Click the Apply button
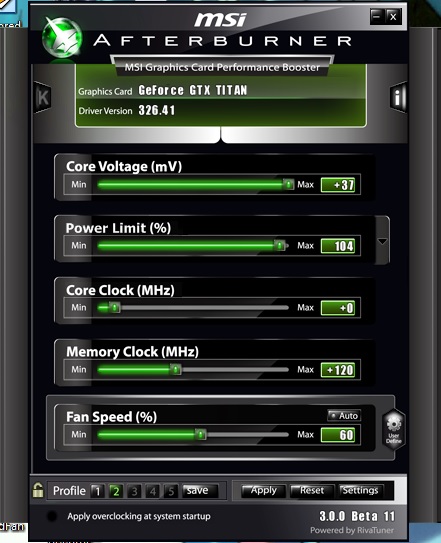 coord(264,490)
